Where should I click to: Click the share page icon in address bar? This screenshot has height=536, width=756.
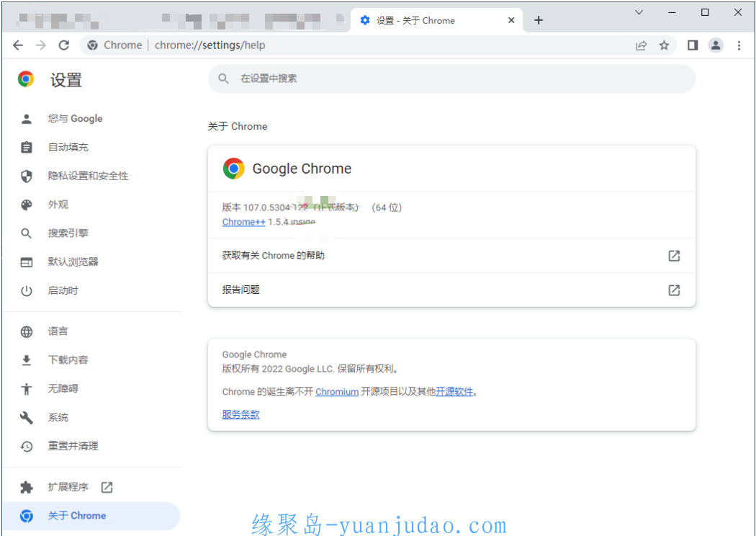pos(641,45)
